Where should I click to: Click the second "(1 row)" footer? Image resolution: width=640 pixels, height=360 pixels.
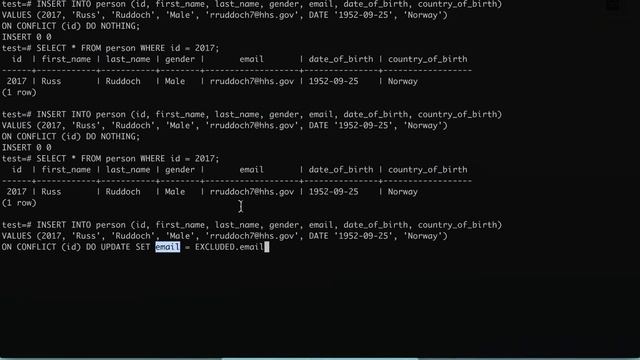coord(19,203)
